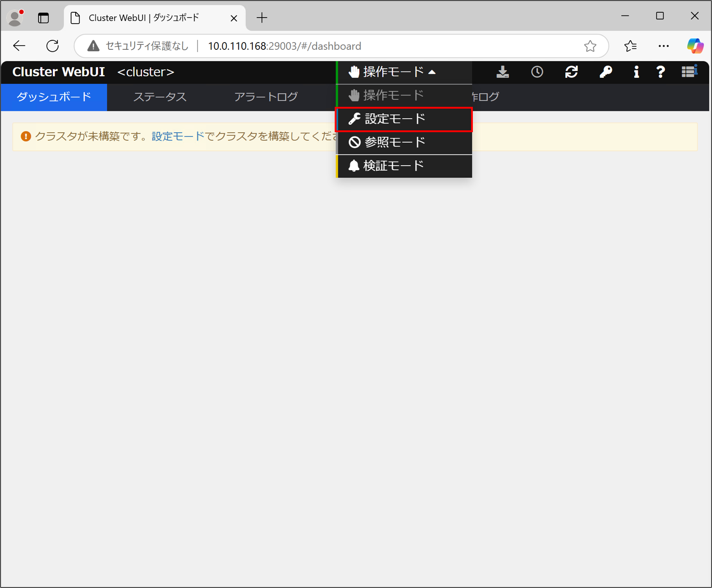712x588 pixels.
Task: Reload the page with browser refresh button
Action: click(x=53, y=46)
